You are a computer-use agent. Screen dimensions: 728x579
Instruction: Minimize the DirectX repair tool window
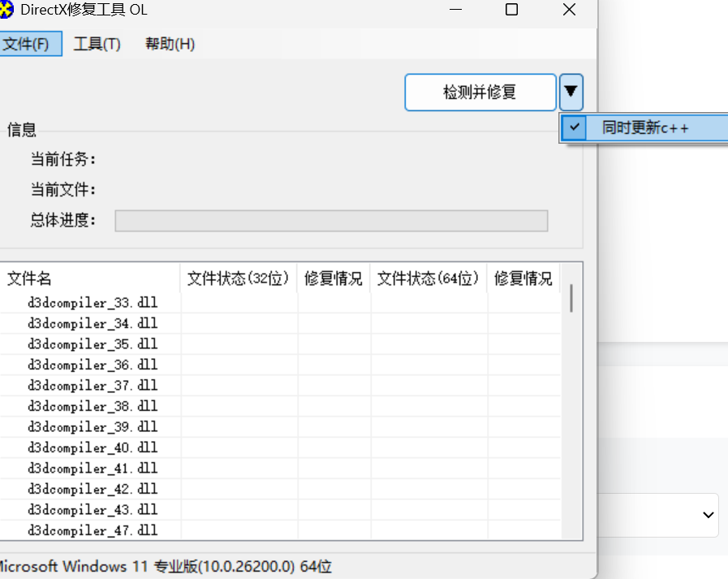pos(454,10)
